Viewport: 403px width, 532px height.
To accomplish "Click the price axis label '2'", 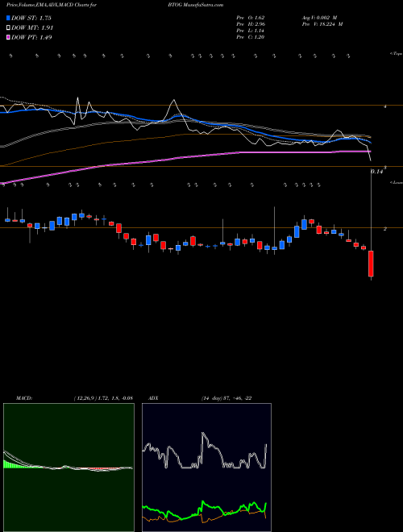I will coord(385,229).
